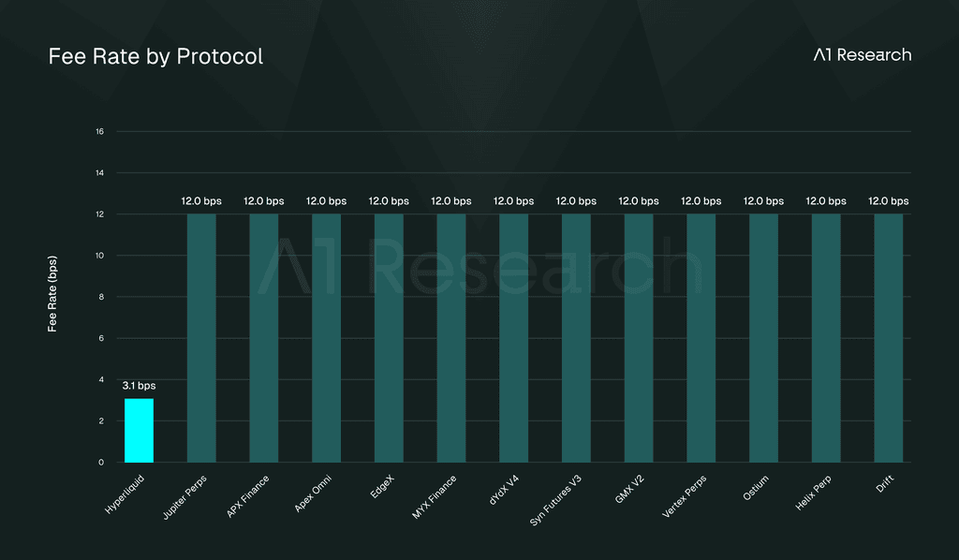Select the GMX V2 bar

[x=639, y=338]
